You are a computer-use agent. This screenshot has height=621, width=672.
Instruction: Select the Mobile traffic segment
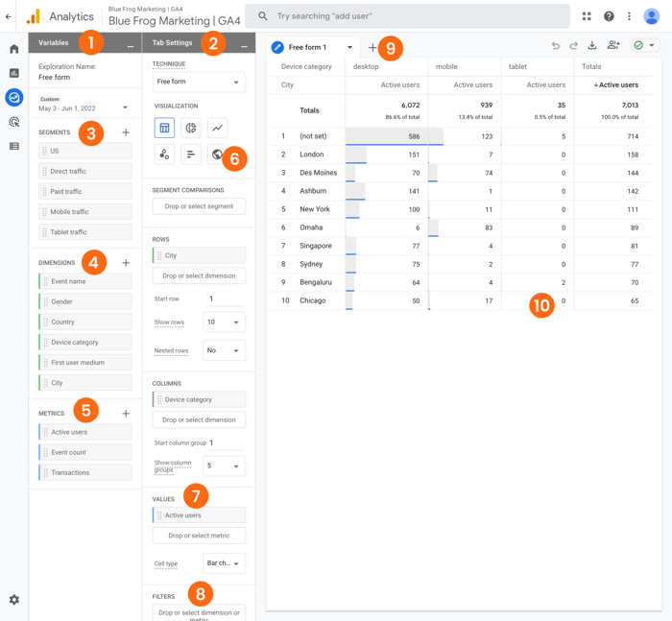coord(85,212)
